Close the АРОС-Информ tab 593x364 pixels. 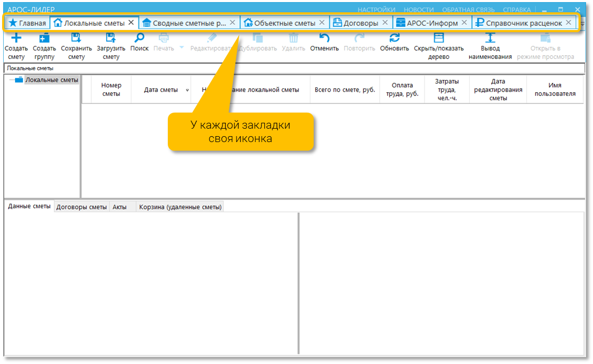(464, 23)
